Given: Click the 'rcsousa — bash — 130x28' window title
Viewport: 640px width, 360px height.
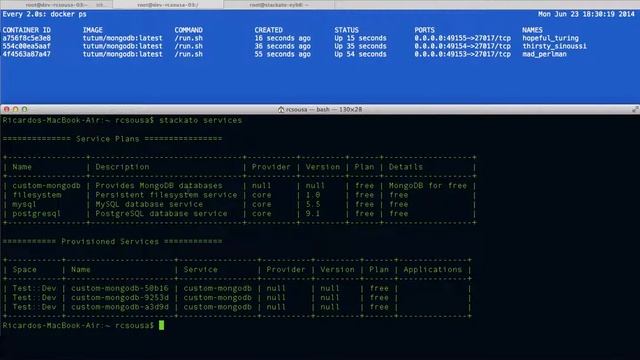Looking at the screenshot, I should click(x=324, y=109).
